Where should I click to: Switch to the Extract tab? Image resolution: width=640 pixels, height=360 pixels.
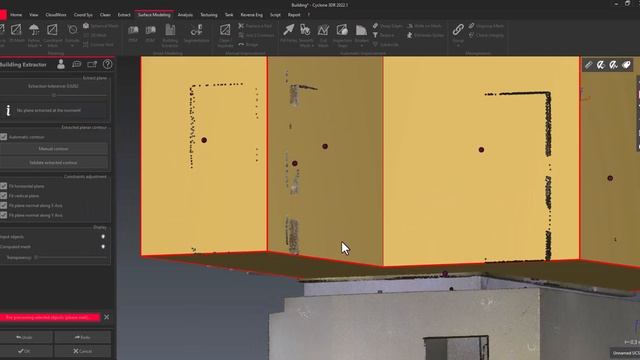pyautogui.click(x=124, y=15)
